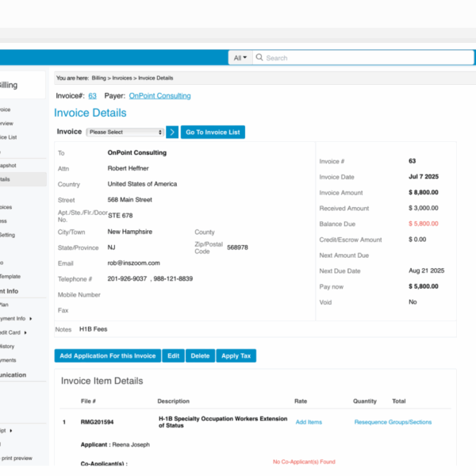Viewport: 476px width, 476px height.
Task: Open the OnPoint Consulting payer link
Action: click(x=159, y=96)
